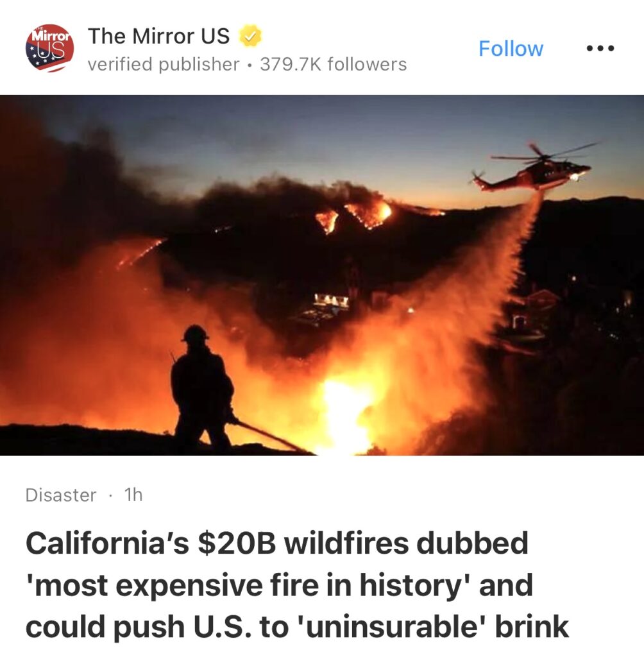Open the three-dot more options menu
644x657 pixels.
600,49
